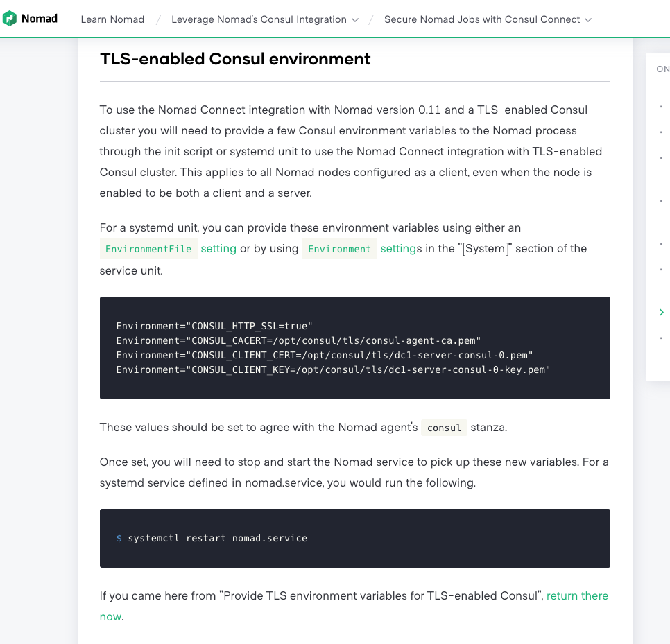Click the 'ON' label in right panel

pos(663,69)
